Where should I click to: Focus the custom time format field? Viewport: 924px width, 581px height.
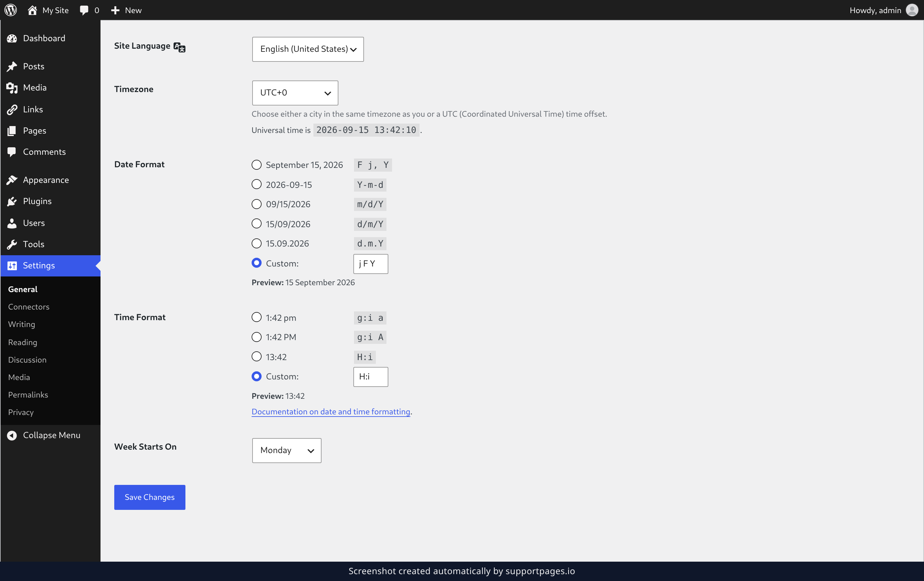click(370, 377)
